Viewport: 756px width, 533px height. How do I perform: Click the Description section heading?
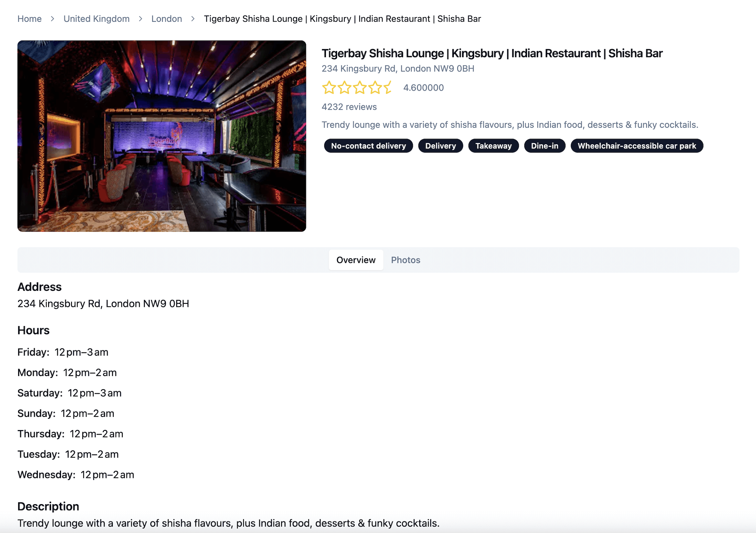point(48,507)
